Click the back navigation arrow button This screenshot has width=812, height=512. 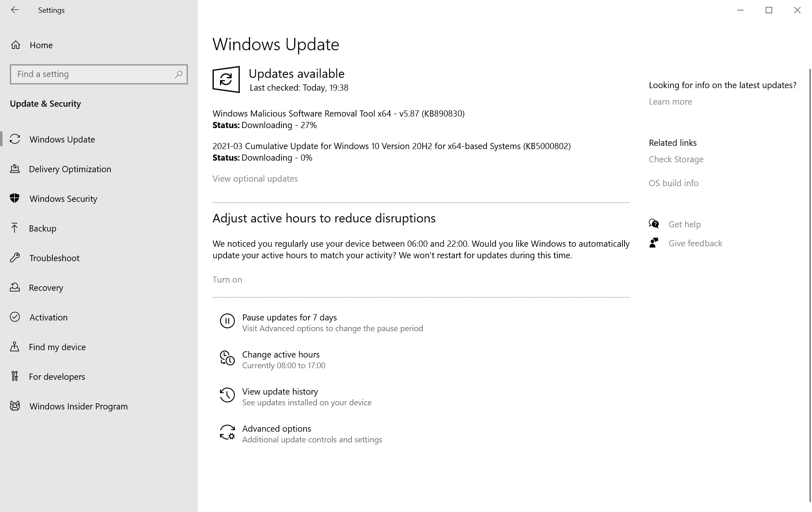click(15, 10)
